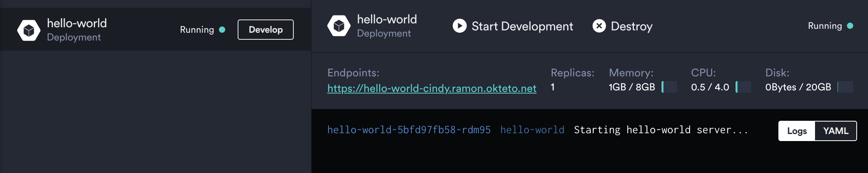
Task: Click the Running status dot in left list
Action: [222, 30]
